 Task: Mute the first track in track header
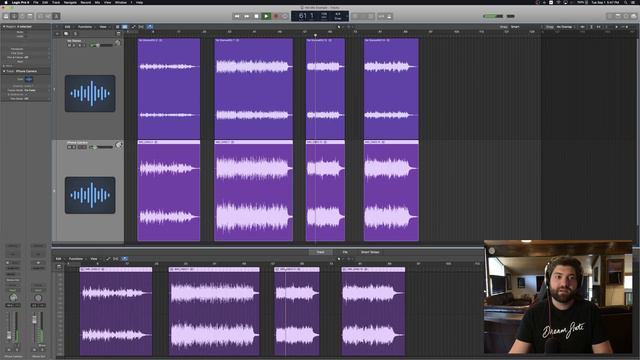(69, 45)
